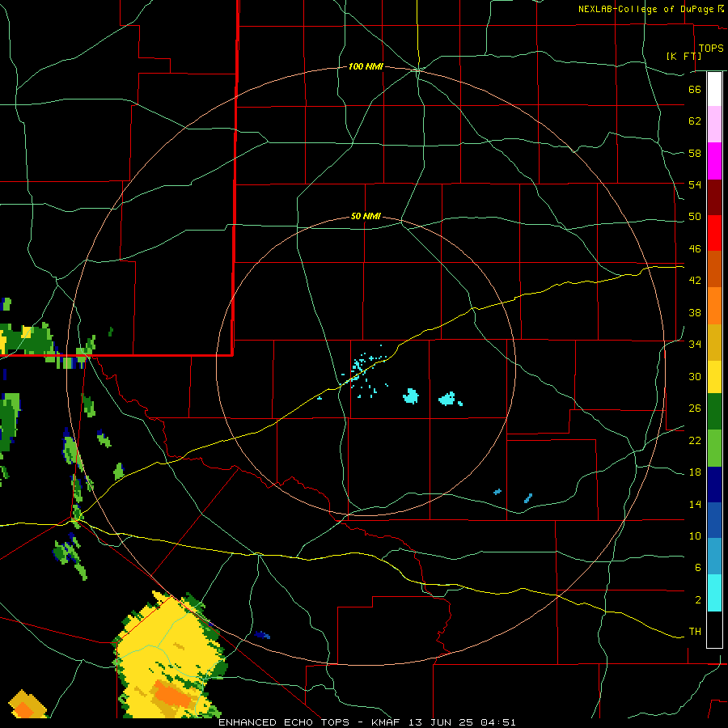
Task: Click the 54 legend value
Action: coord(695,184)
